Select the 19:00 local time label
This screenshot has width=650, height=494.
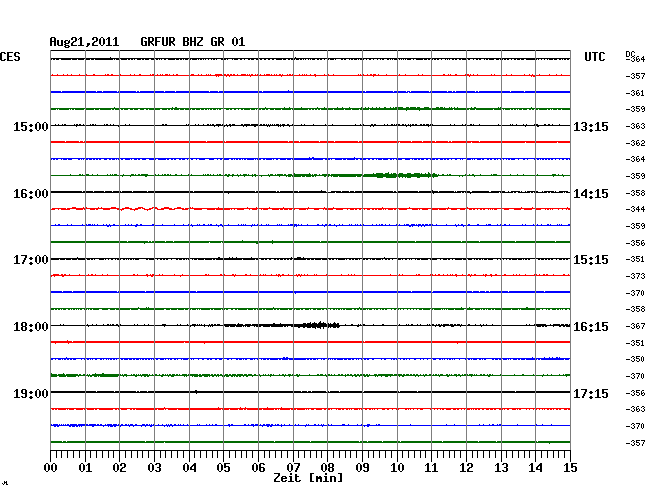click(31, 393)
